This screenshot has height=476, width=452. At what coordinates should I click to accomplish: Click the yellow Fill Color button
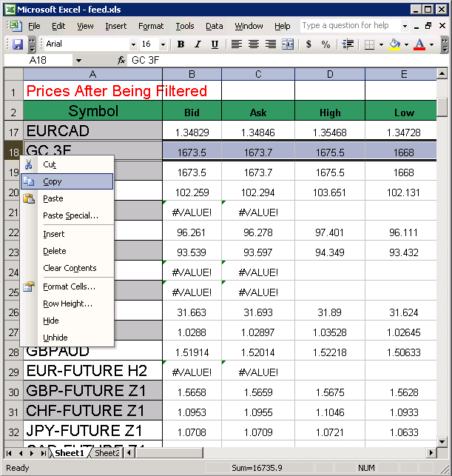395,44
